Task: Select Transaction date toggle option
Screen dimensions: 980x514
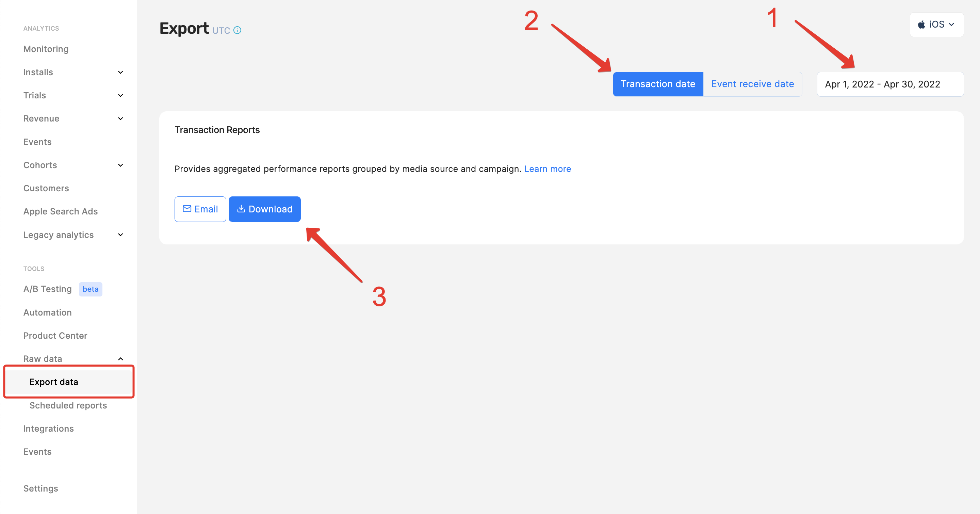Action: tap(657, 84)
